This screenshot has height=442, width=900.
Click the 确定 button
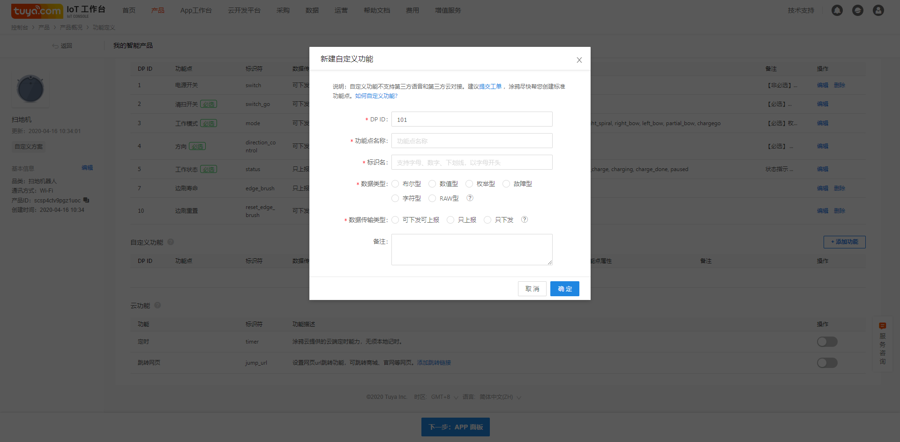tap(565, 289)
